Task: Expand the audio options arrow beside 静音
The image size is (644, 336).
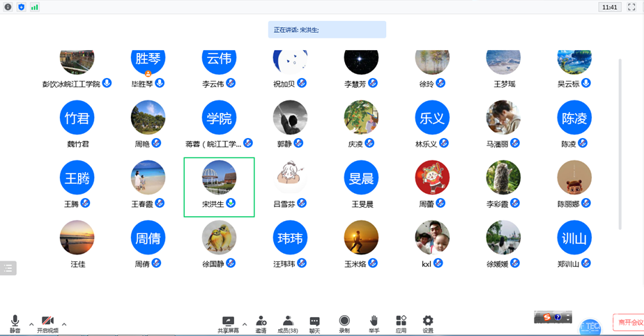Action: pyautogui.click(x=31, y=324)
